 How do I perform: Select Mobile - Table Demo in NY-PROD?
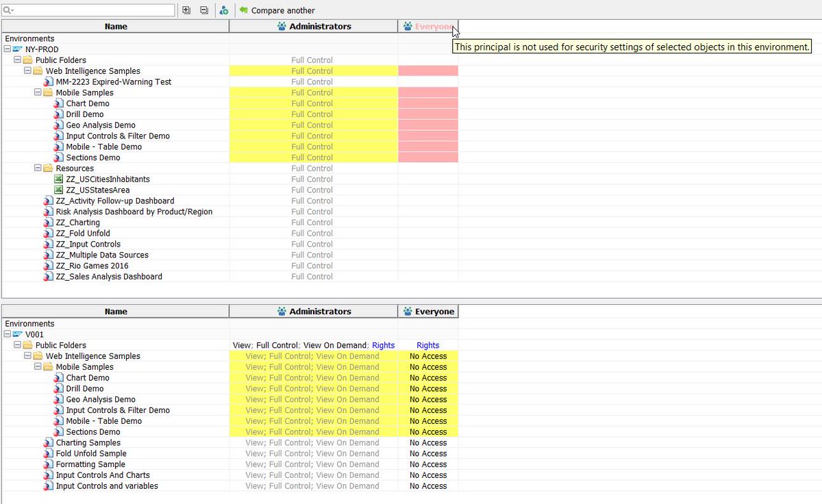point(104,147)
